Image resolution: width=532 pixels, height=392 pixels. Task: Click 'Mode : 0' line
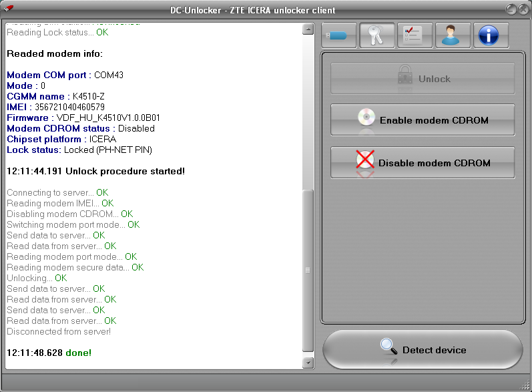[x=26, y=86]
